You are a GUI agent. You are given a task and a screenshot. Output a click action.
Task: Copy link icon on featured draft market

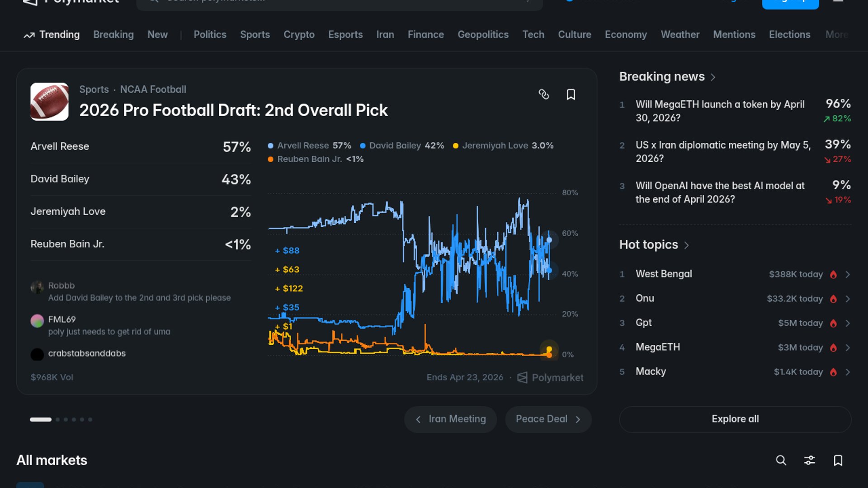(543, 94)
